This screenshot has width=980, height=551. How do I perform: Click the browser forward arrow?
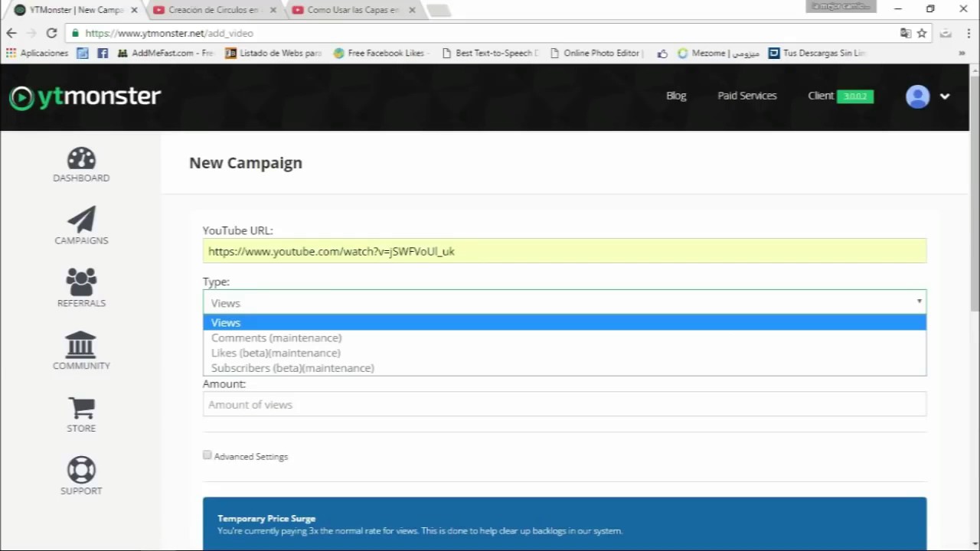click(31, 33)
